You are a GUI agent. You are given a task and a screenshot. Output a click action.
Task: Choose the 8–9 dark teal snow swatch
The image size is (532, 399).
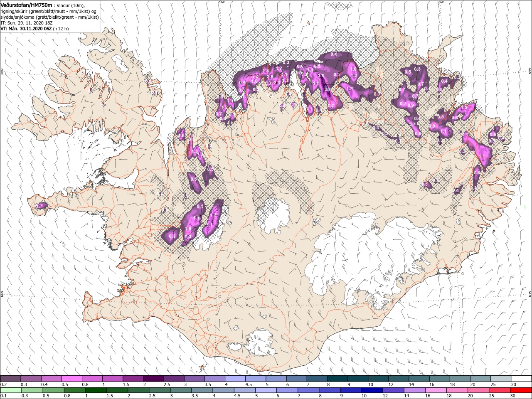pos(337,379)
